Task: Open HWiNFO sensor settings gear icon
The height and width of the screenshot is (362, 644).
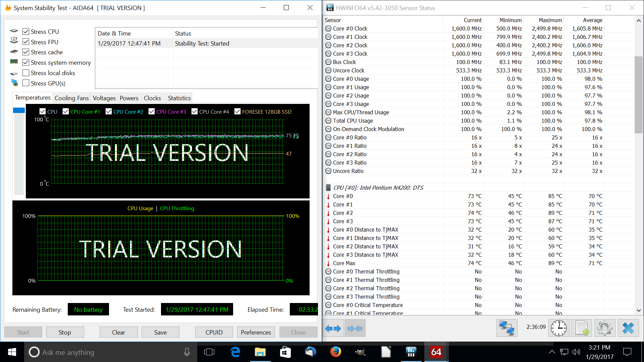Action: pos(605,328)
